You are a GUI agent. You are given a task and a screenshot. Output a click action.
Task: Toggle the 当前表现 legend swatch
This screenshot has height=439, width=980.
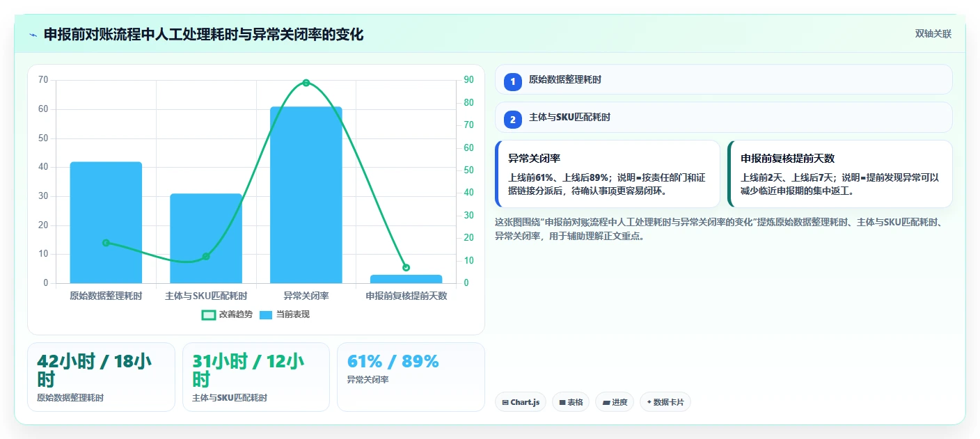266,314
